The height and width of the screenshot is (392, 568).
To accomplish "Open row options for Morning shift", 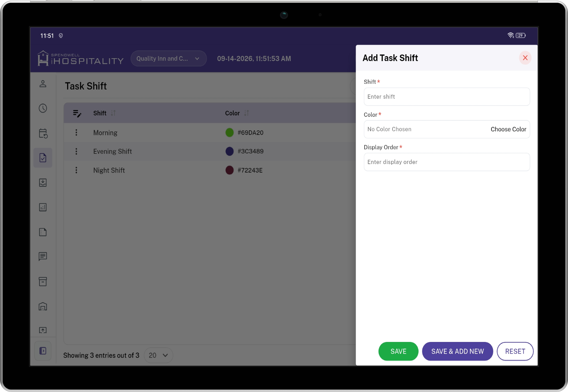I will click(x=76, y=132).
